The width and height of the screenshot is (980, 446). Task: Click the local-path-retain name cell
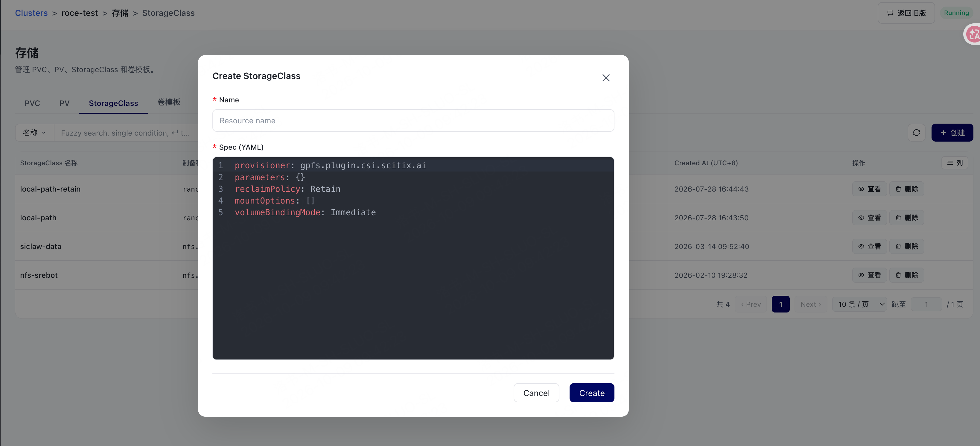50,189
